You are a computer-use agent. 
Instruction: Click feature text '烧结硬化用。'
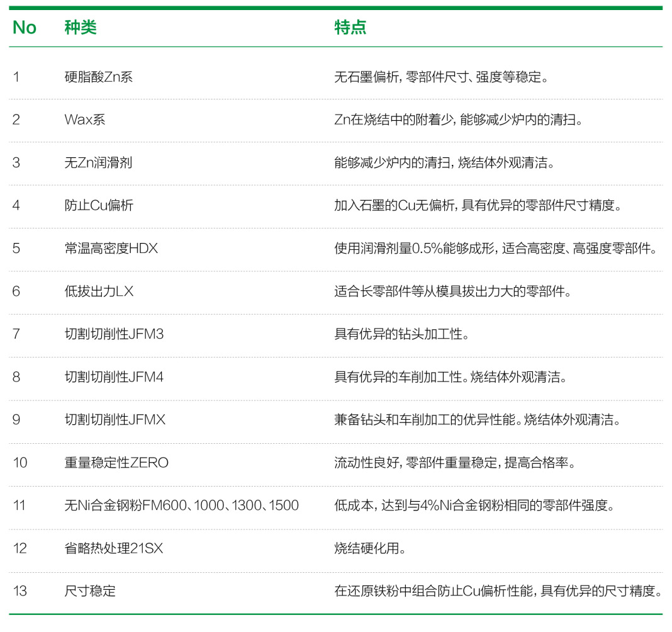(x=370, y=548)
